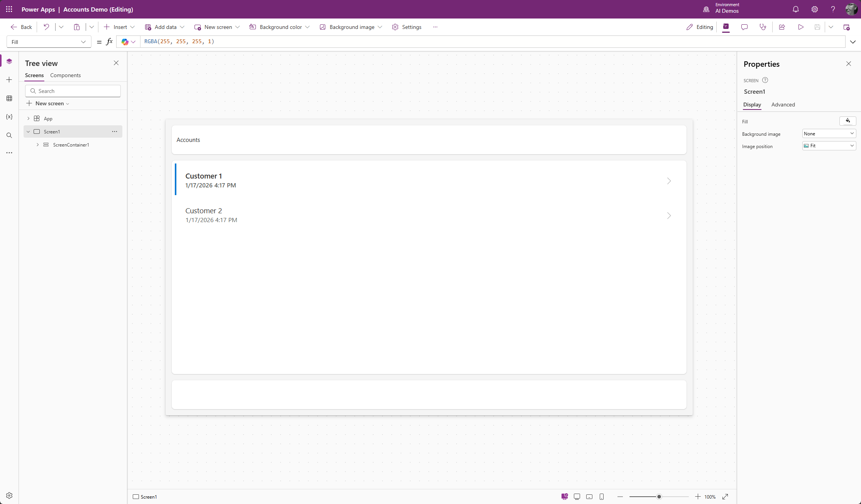The image size is (861, 504).
Task: Open the Variables pane in the left rail
Action: coord(9,117)
